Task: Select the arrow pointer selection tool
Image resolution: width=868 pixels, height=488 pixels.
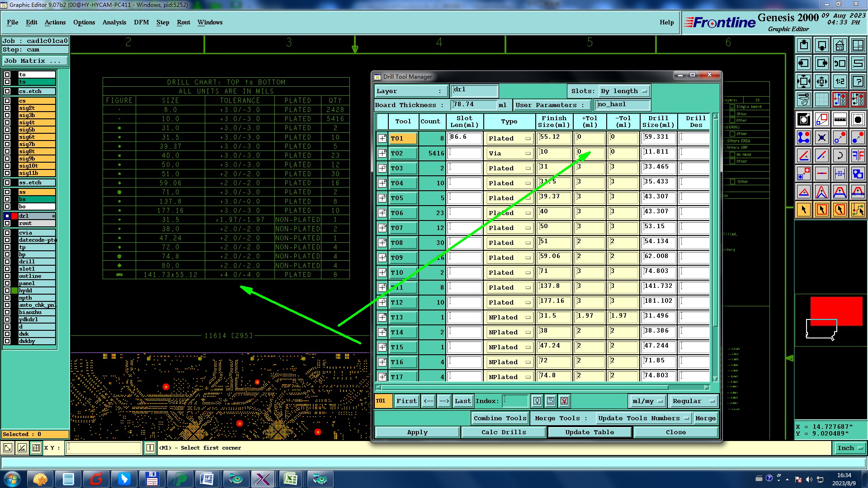Action: 804,210
